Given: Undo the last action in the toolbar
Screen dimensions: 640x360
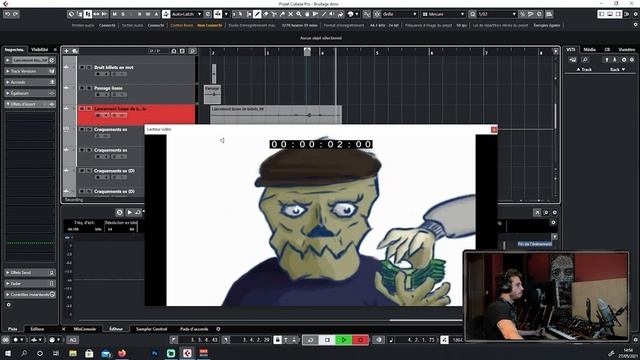Looking at the screenshot, I should pos(8,14).
